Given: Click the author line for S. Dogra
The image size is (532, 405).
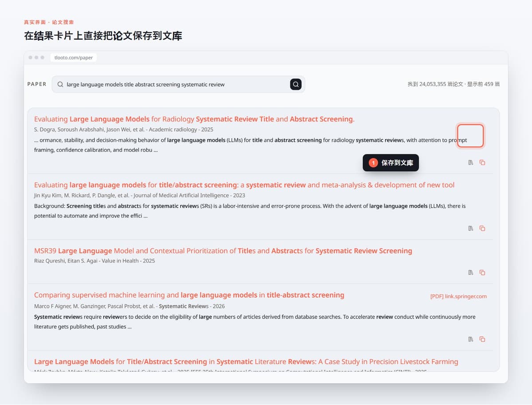Looking at the screenshot, I should click(x=124, y=130).
